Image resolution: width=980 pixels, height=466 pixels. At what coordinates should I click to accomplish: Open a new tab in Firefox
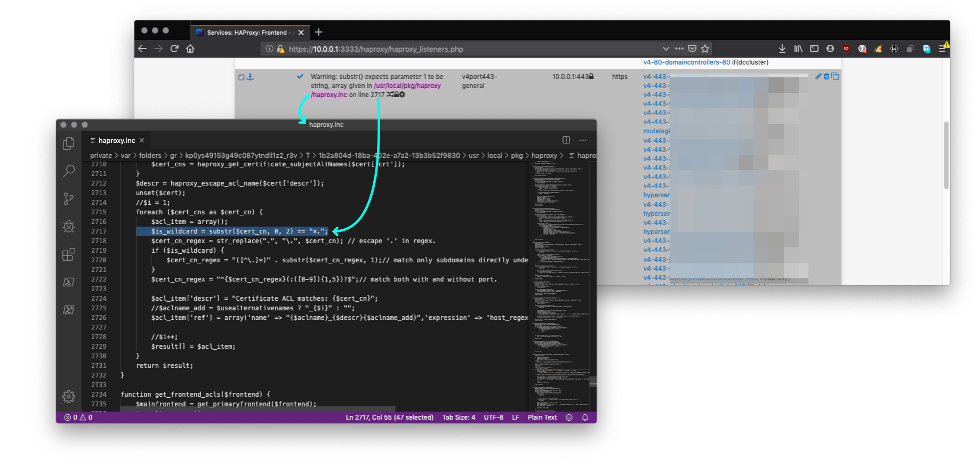319,32
